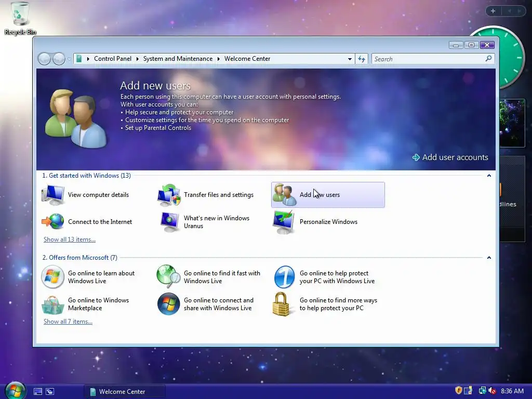Expand the arrow before Welcome Center breadcrumb
Screen dimensions: 532x399
click(219, 59)
